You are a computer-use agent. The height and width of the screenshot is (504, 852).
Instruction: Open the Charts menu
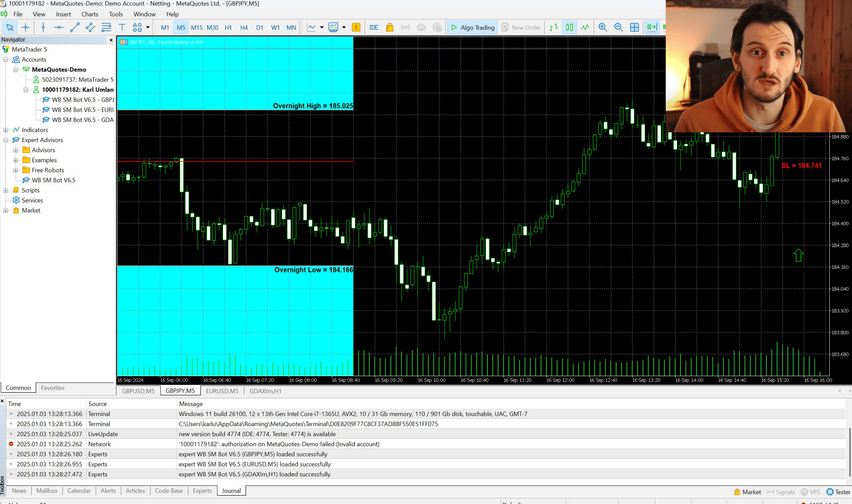click(x=90, y=14)
